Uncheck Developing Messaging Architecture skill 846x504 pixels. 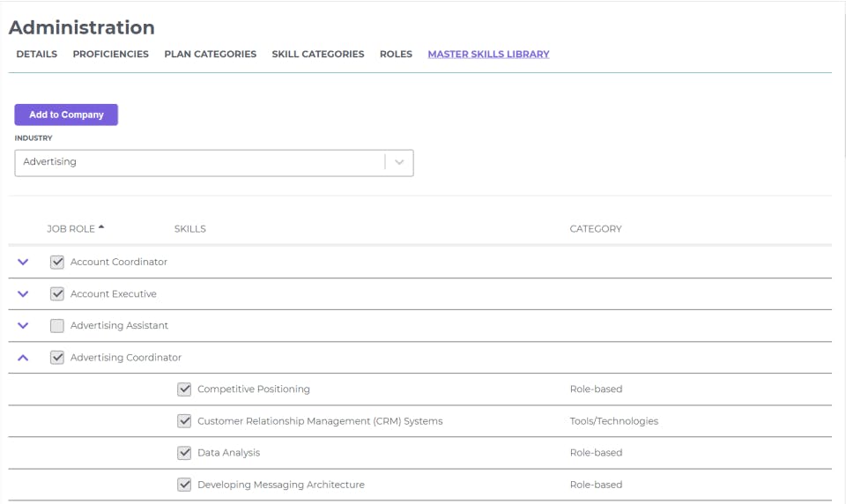click(184, 485)
